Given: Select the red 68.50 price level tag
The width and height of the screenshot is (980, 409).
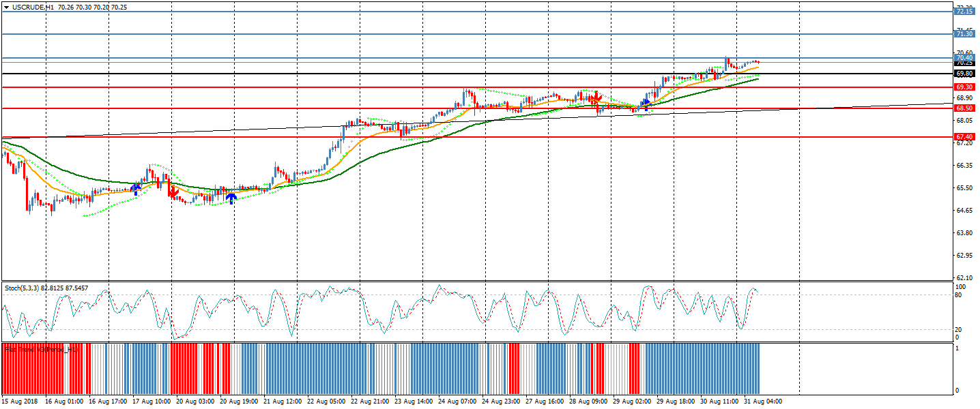Looking at the screenshot, I should pyautogui.click(x=964, y=108).
